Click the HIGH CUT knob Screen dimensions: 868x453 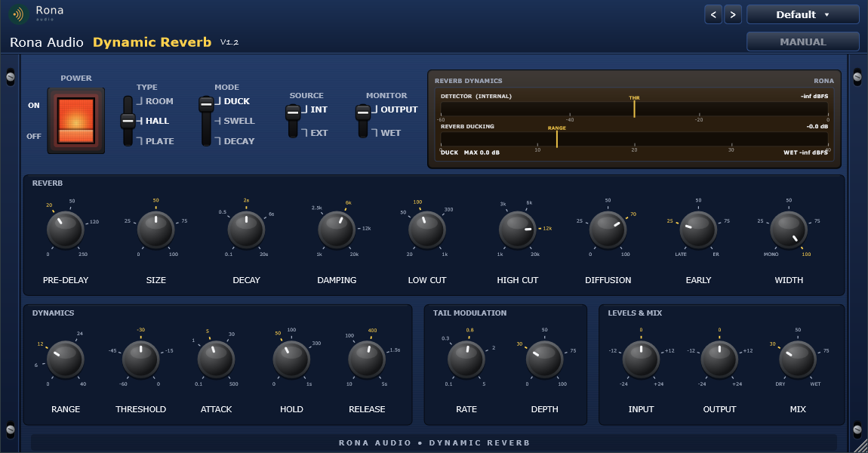pos(518,230)
